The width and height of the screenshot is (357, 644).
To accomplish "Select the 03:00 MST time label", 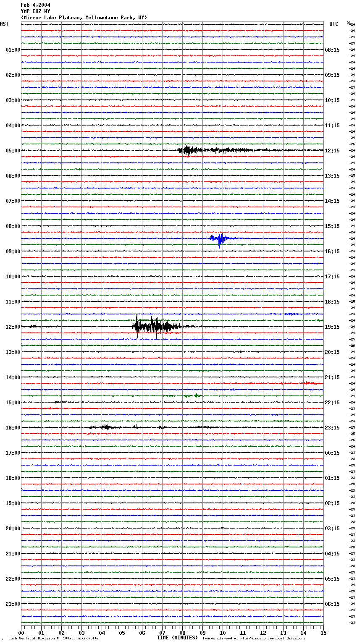I will pyautogui.click(x=13, y=100).
